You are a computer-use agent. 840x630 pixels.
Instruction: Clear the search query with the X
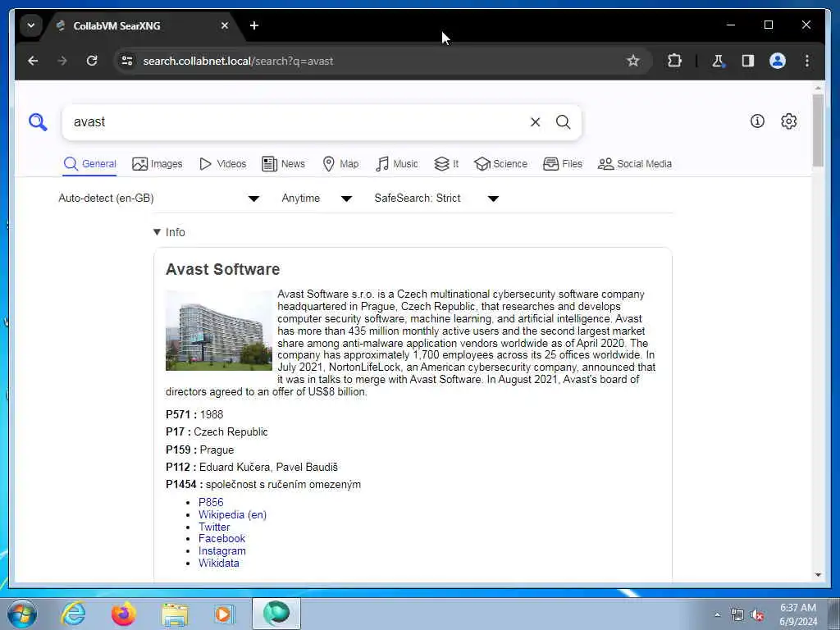click(535, 122)
